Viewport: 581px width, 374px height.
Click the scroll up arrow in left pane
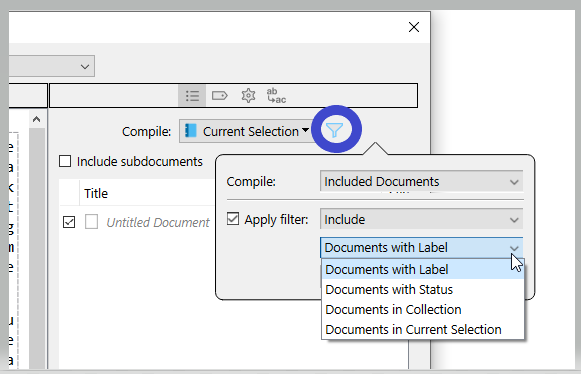point(36,119)
